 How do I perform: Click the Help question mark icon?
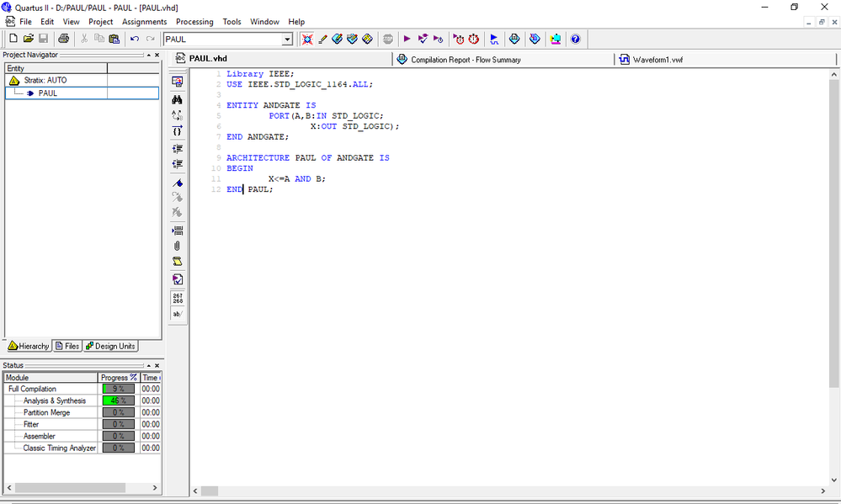[x=575, y=39]
